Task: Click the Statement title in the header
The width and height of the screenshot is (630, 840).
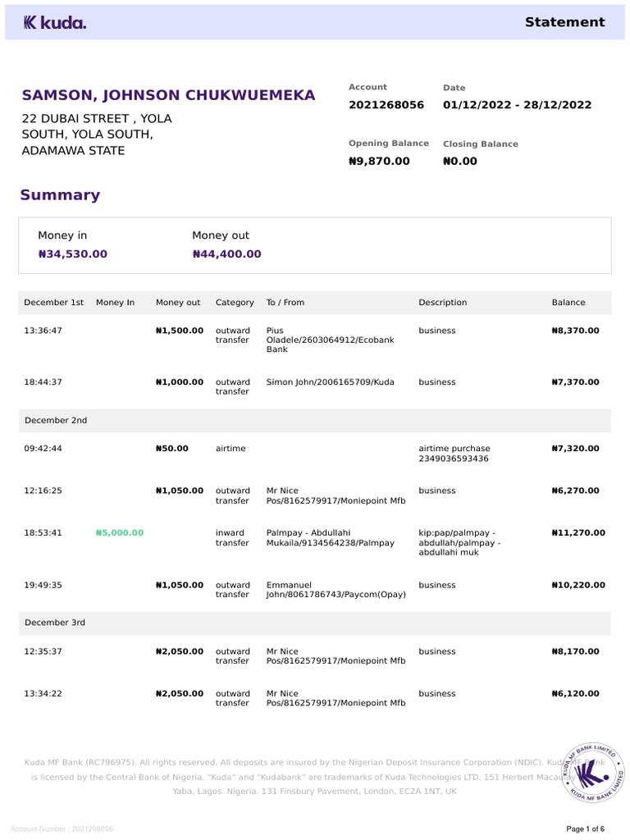Action: tap(564, 22)
